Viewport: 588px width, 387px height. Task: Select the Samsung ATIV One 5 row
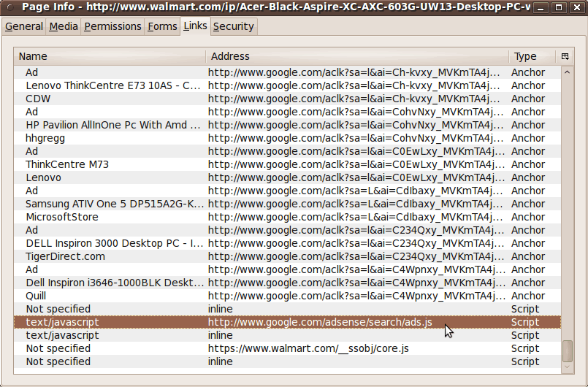[287, 204]
